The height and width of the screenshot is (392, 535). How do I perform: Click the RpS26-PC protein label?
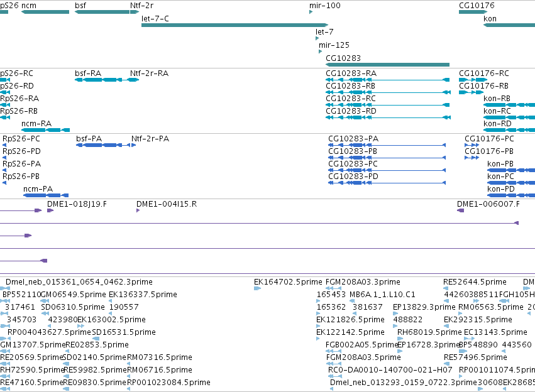click(21, 139)
